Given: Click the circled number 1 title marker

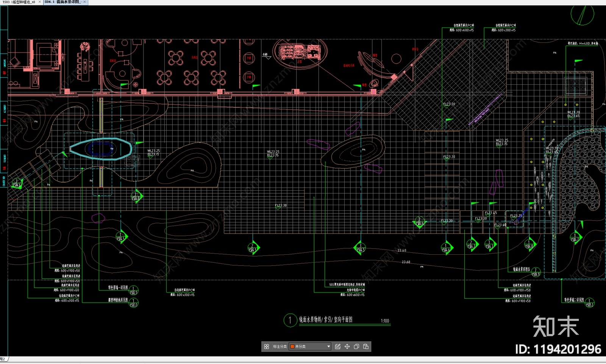Looking at the screenshot, I should pos(290,320).
